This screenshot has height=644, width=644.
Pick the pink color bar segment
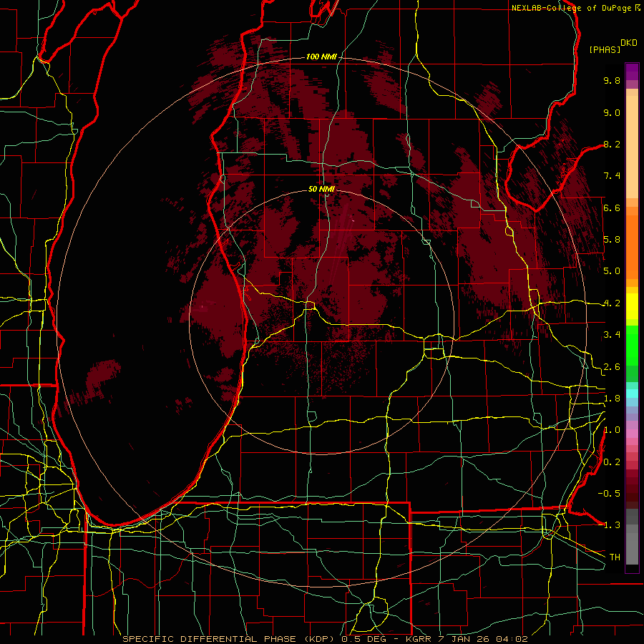632,434
